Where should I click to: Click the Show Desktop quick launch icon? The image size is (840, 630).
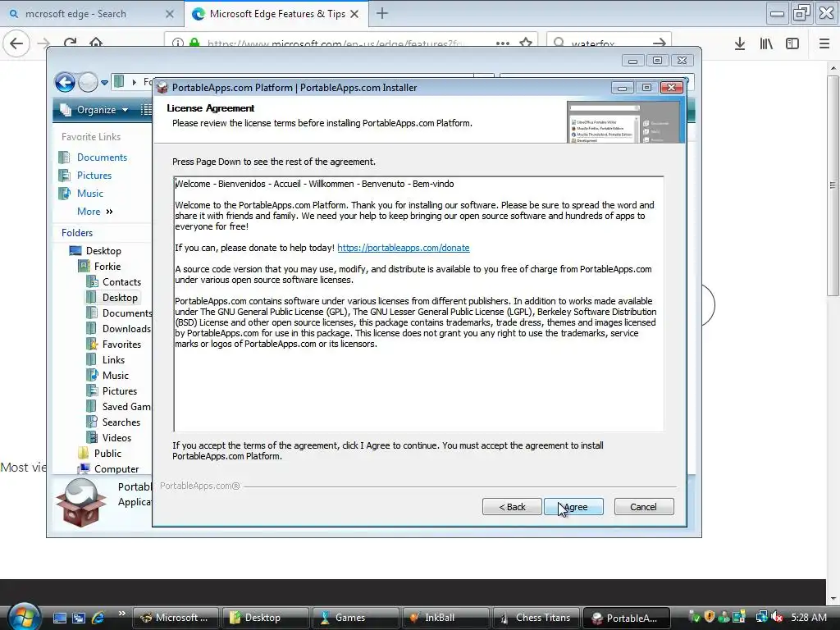[59, 618]
